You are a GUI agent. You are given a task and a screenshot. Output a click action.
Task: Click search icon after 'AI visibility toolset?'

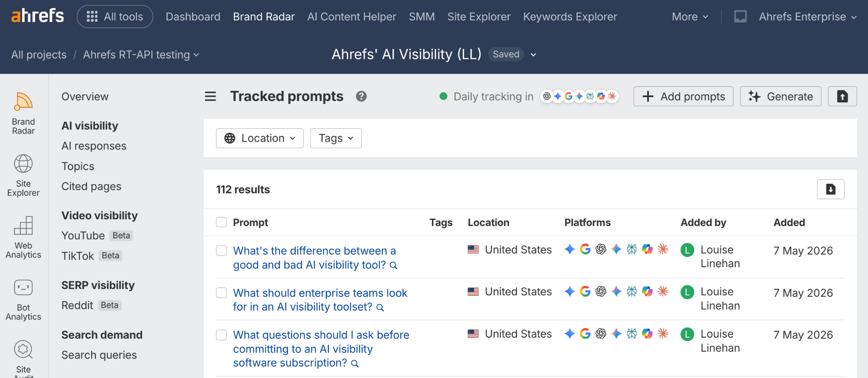(x=380, y=308)
